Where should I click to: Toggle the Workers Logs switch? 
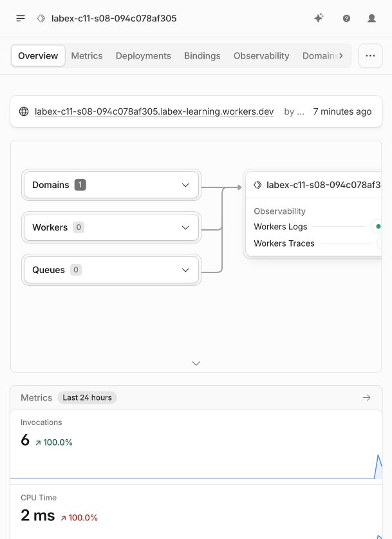coord(377,227)
